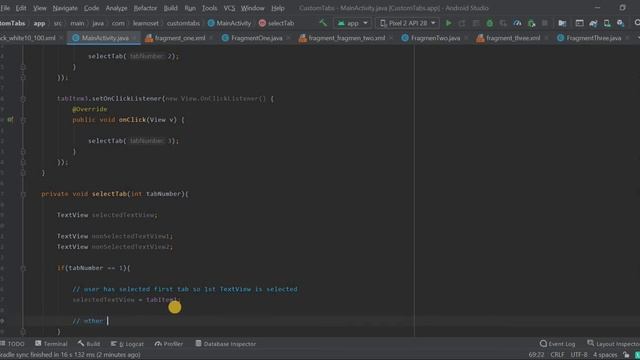Switch to the fragment_one.xml tab
The image size is (640, 360).
(x=180, y=38)
